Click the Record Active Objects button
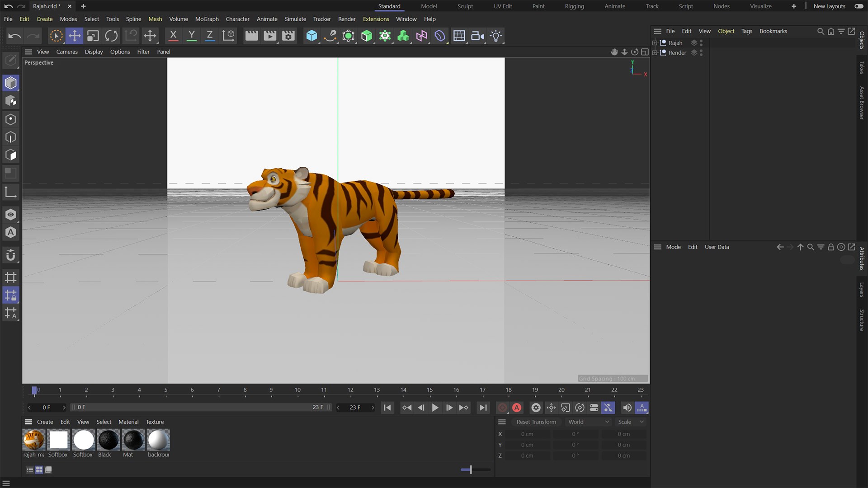Screen dimensions: 868x488 pyautogui.click(x=502, y=408)
